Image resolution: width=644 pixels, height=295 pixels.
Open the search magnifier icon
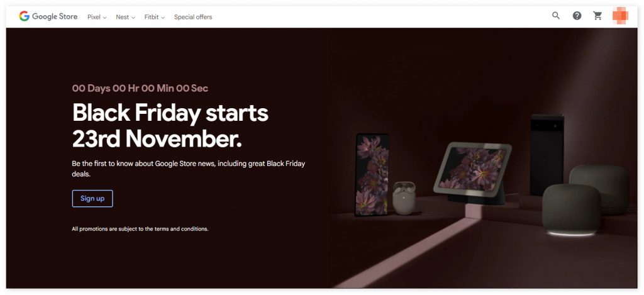556,16
